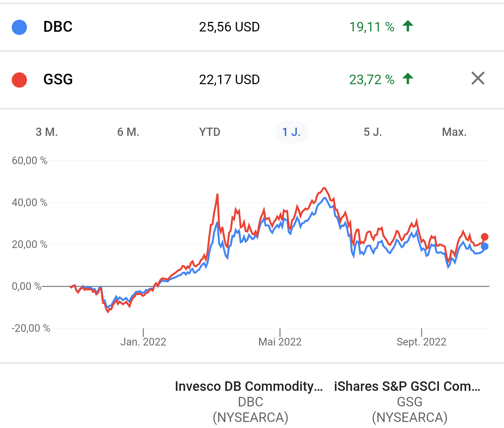Switch to the 6 M. range
This screenshot has height=428, width=504.
128,132
